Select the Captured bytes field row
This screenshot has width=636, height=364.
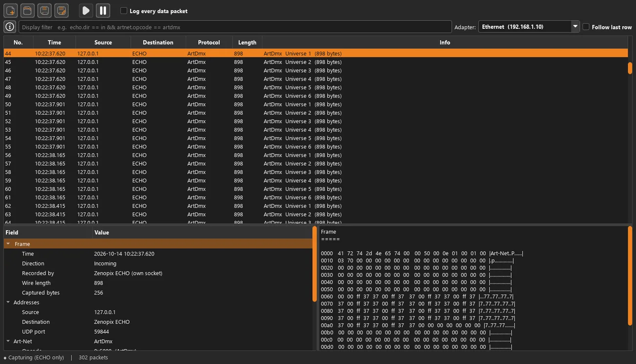point(158,293)
